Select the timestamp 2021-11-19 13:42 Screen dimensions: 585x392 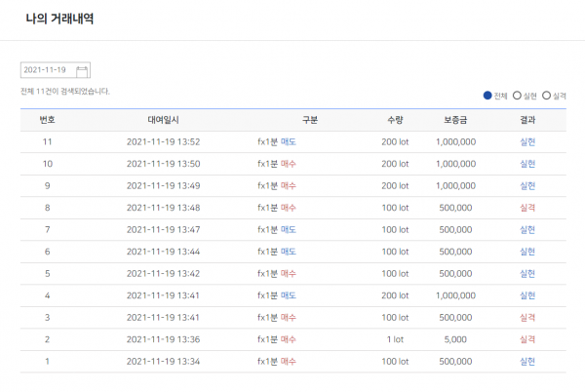pos(164,274)
